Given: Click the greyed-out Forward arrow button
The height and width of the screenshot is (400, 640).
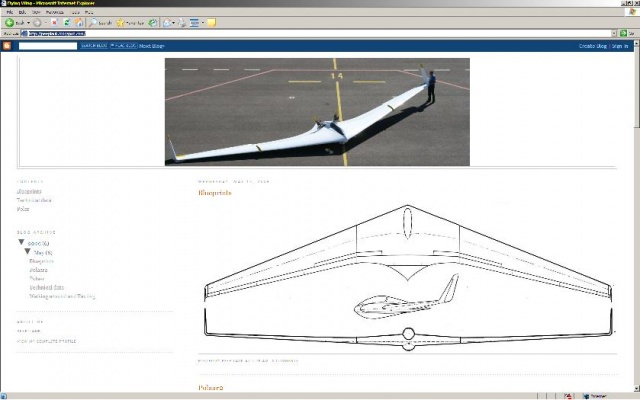Looking at the screenshot, I should coord(37,23).
